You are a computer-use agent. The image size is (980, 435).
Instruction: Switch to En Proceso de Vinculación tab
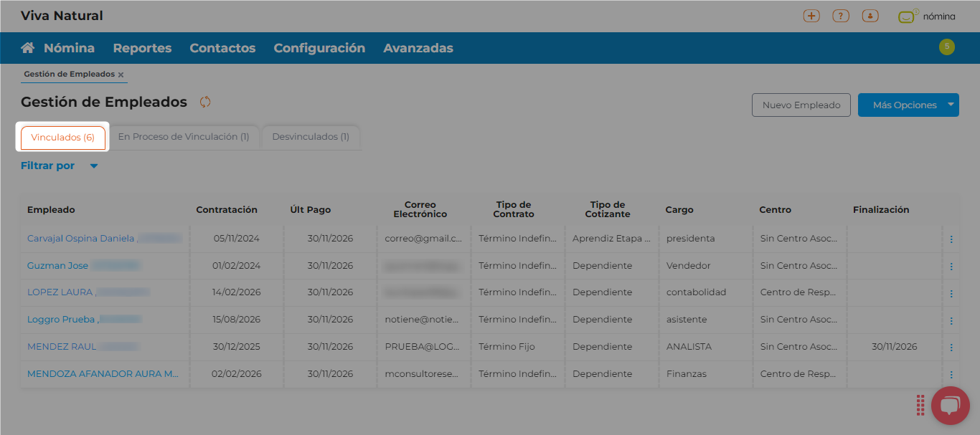(184, 137)
